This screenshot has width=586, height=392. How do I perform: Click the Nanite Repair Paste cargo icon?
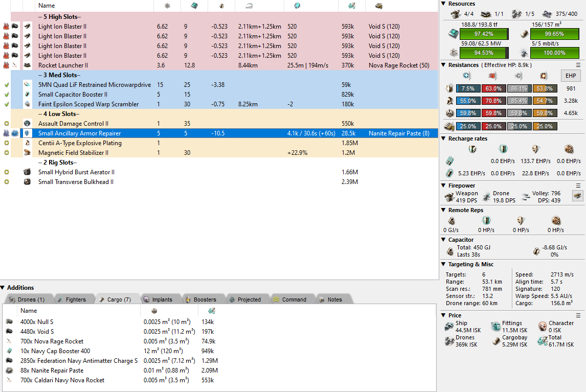tap(9, 371)
